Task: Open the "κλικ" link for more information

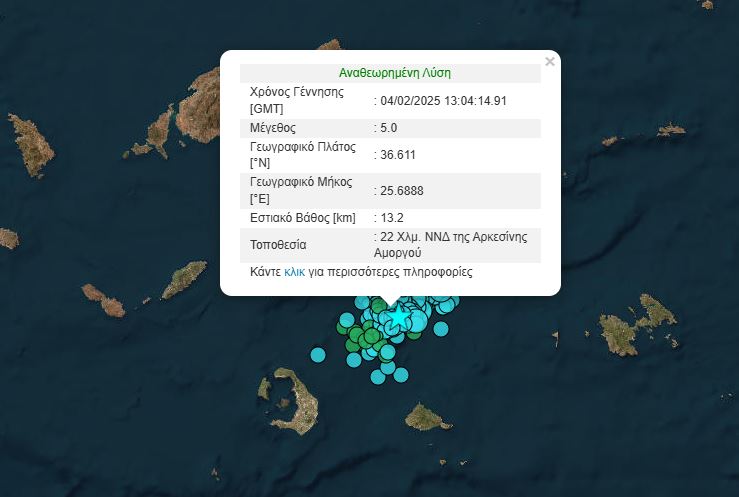Action: tap(294, 272)
